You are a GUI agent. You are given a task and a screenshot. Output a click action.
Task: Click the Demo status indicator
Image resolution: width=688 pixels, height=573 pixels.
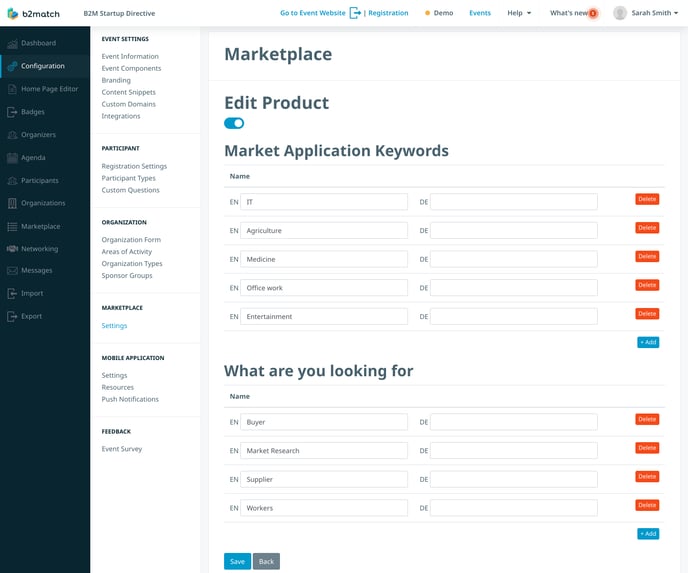pos(439,13)
